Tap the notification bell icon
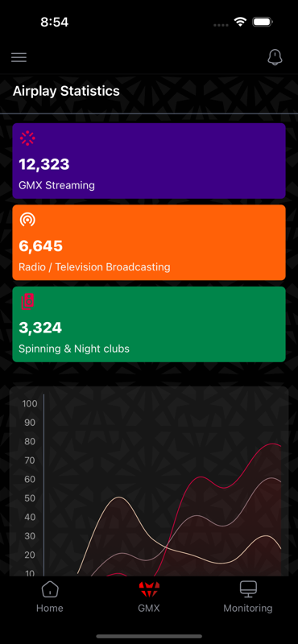298x644 pixels. 275,57
